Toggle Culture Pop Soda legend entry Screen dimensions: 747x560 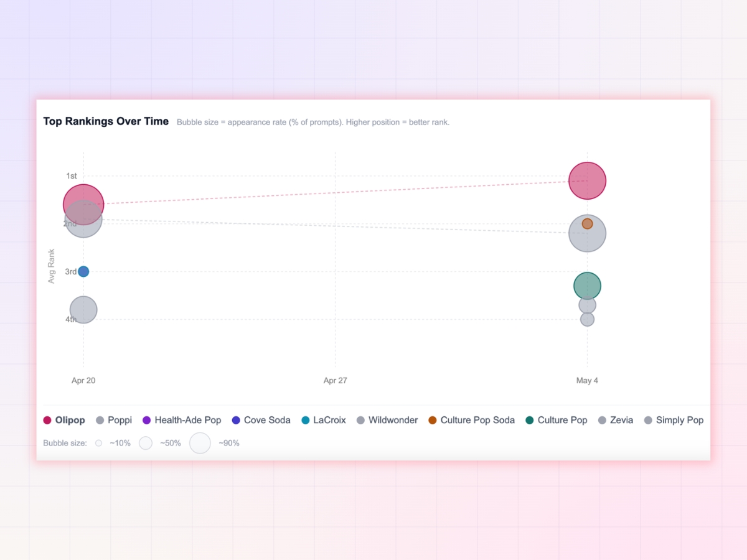[471, 420]
